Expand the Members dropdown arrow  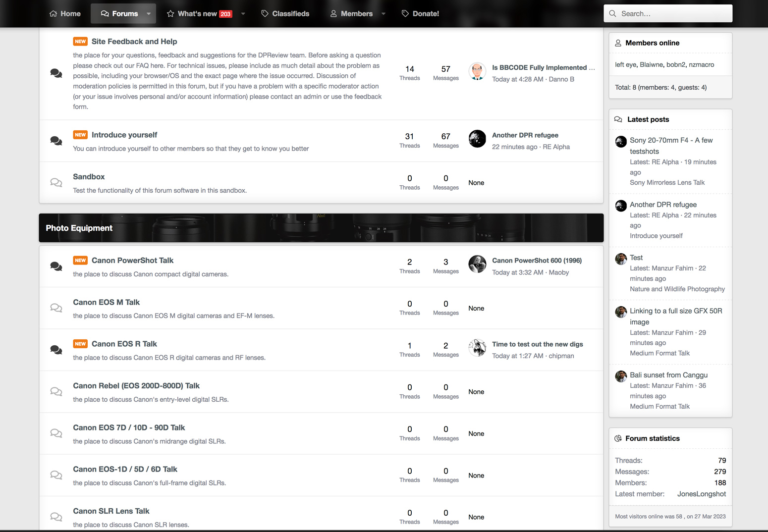point(384,14)
